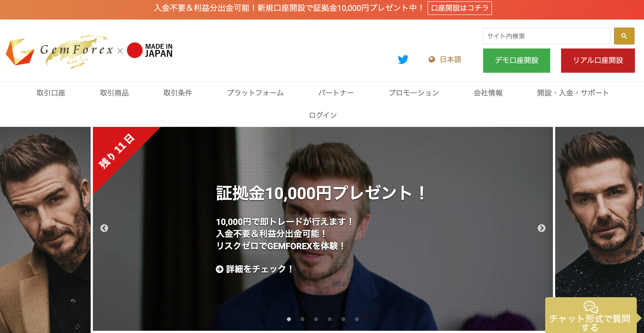This screenshot has height=333, width=644.
Task: Select the second carousel dot indicator
Action: (x=303, y=319)
